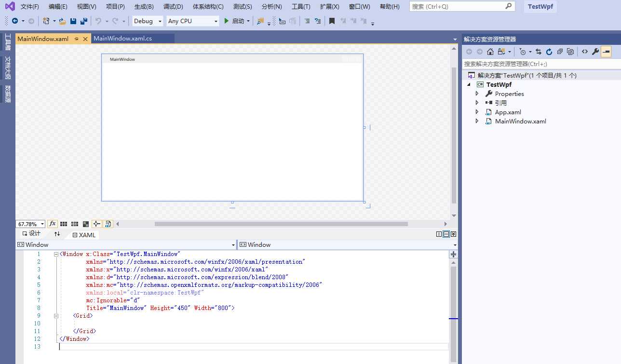The height and width of the screenshot is (364, 621).
Task: Expand the MainWindow.xaml tree node
Action: [x=477, y=121]
